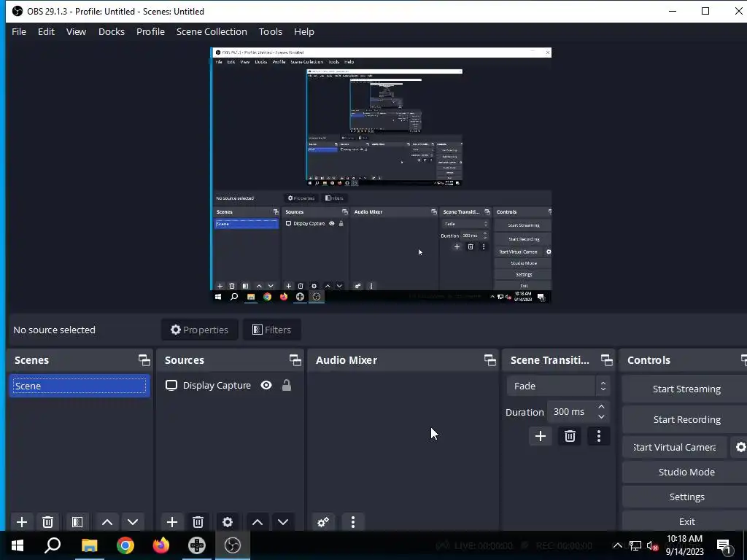Open scene filters icon in Scenes dock
747x560 pixels.
point(77,522)
